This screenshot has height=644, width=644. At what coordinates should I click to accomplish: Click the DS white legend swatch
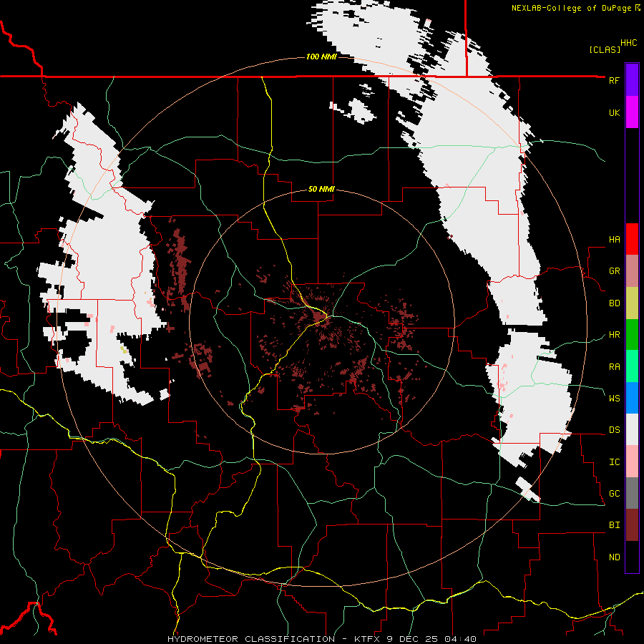coord(632,429)
